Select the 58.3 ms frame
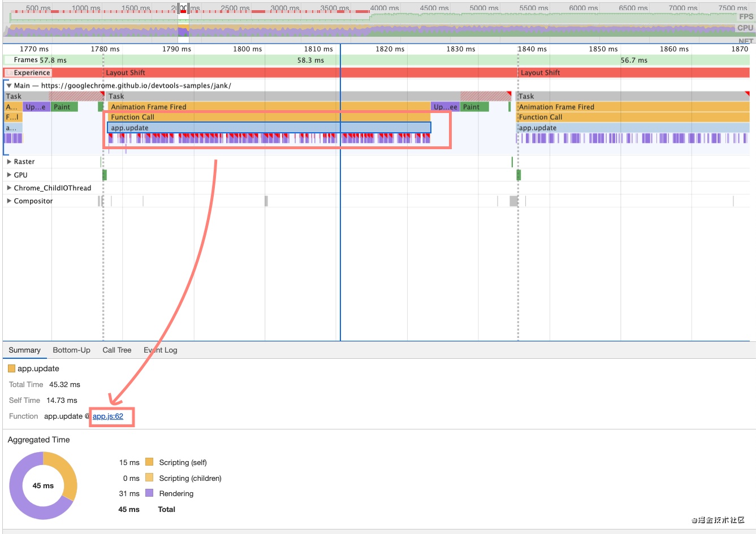Screen dimensions: 756x534 310,60
